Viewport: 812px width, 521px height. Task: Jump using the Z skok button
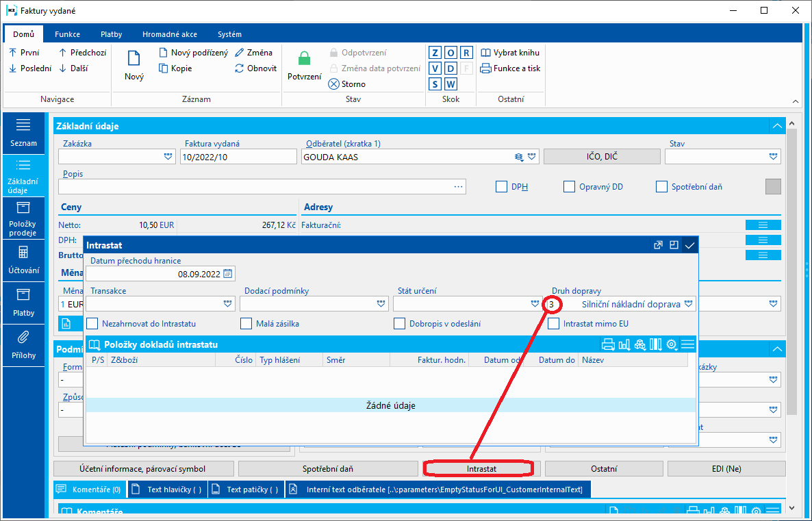(435, 53)
